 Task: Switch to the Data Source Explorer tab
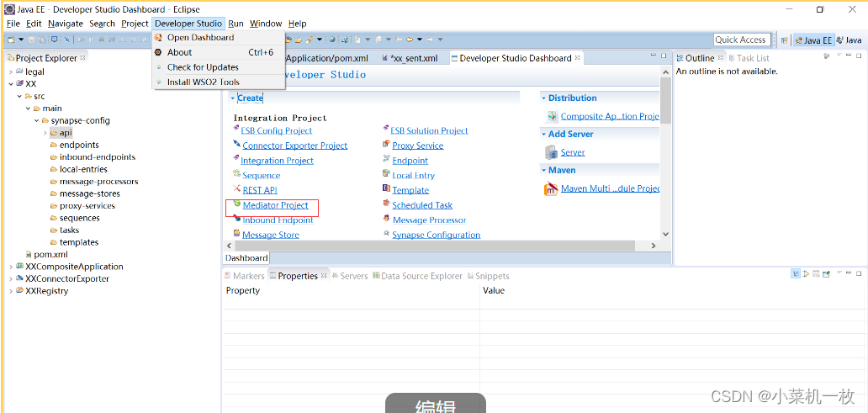[x=417, y=276]
